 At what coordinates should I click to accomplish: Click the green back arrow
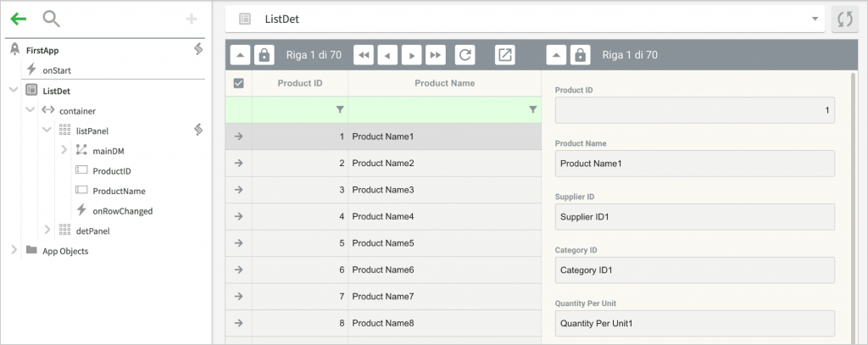(x=19, y=19)
